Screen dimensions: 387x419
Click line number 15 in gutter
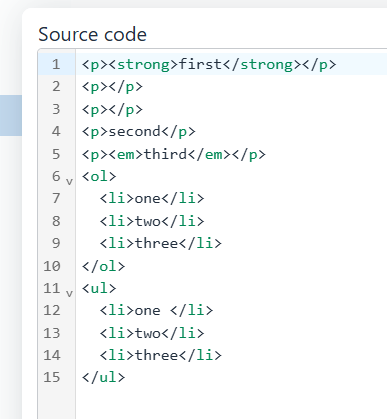click(x=52, y=377)
